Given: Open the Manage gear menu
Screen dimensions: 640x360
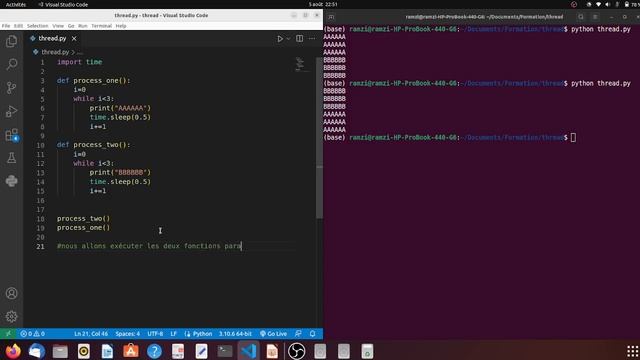Looking at the screenshot, I should point(11,316).
